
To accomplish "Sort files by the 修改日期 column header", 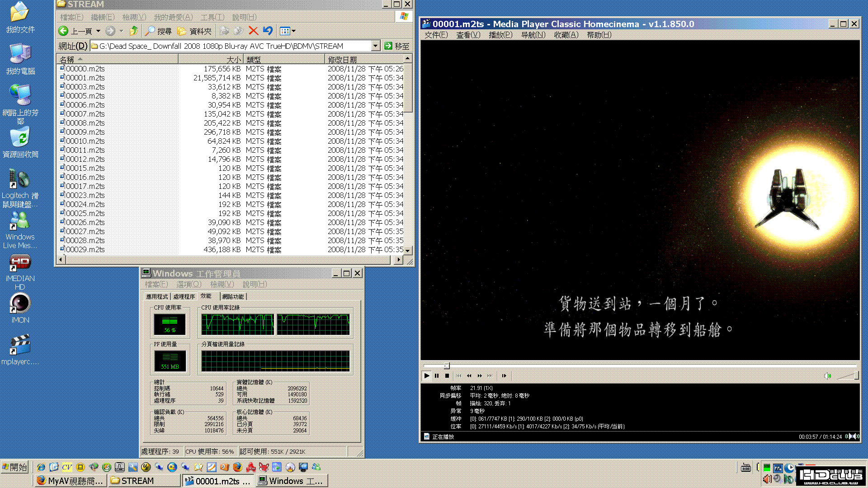I will [x=363, y=60].
